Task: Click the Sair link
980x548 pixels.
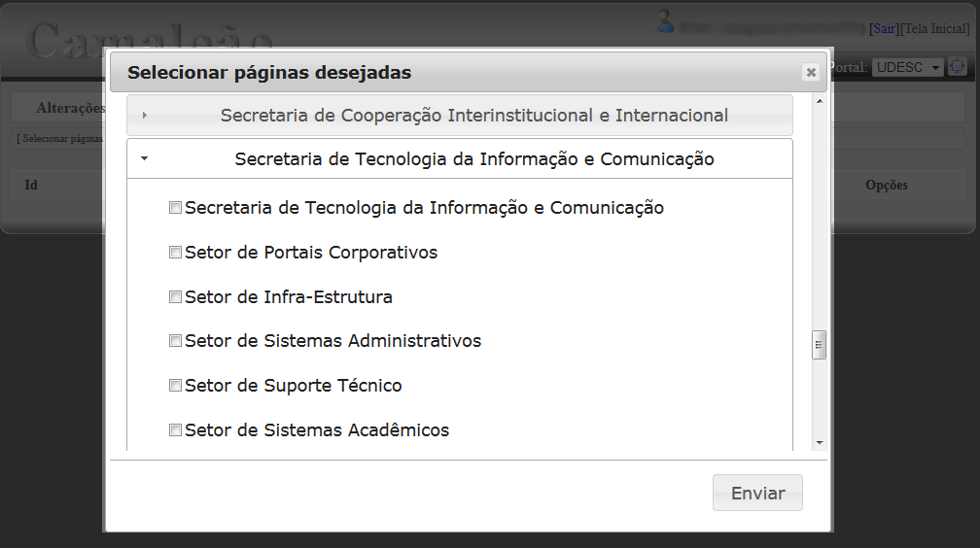Action: click(884, 29)
